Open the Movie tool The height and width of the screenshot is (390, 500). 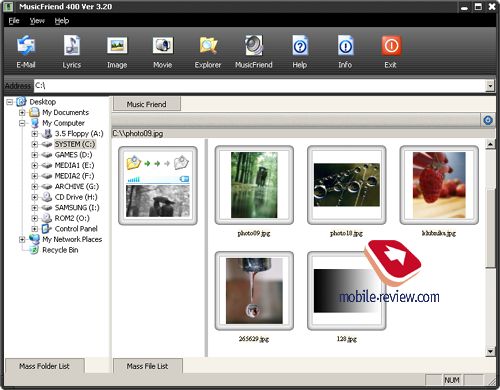point(163,45)
